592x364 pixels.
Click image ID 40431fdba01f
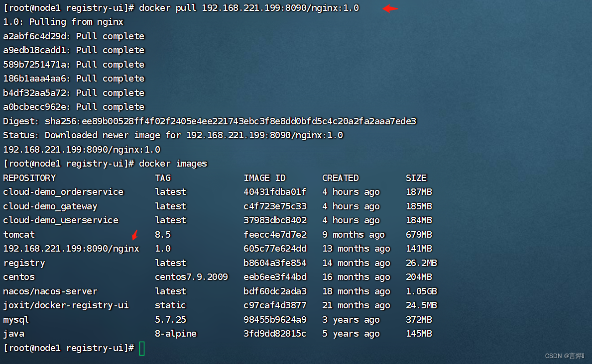(275, 191)
